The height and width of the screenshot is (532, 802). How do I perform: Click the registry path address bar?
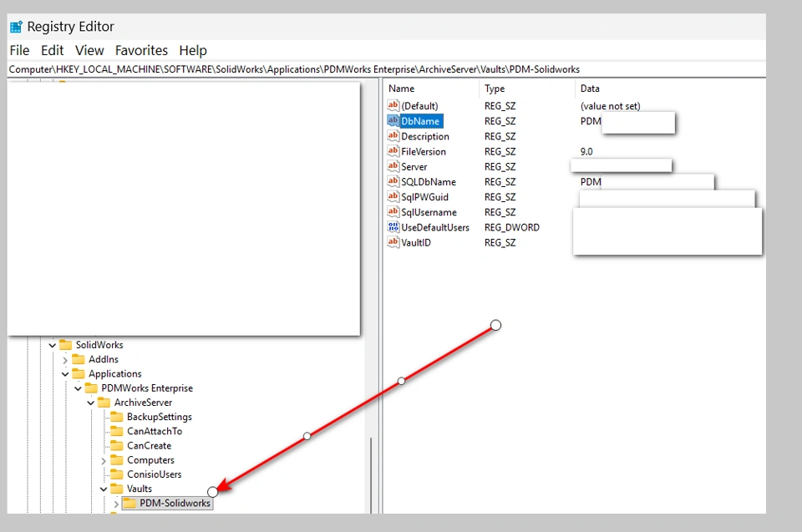pyautogui.click(x=387, y=69)
